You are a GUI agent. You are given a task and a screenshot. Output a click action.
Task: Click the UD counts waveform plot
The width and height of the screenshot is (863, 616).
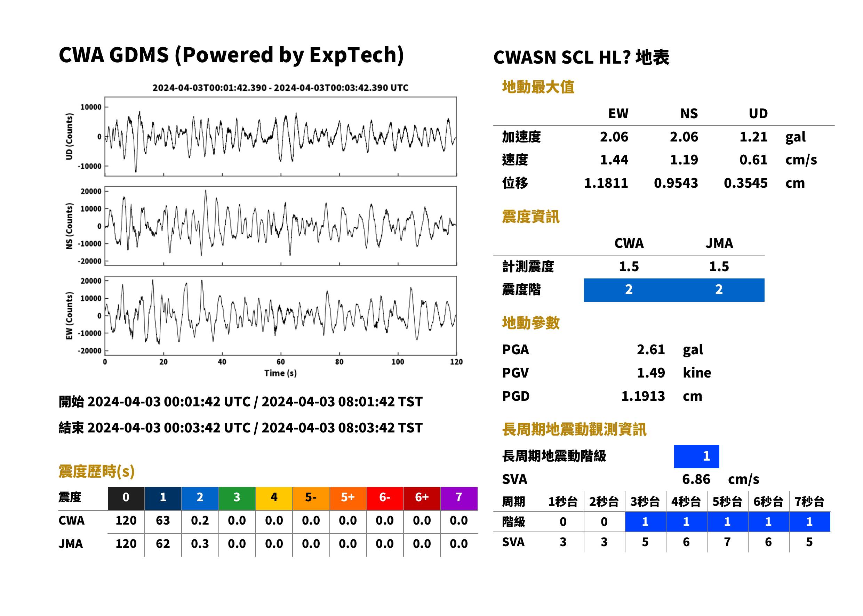[280, 137]
